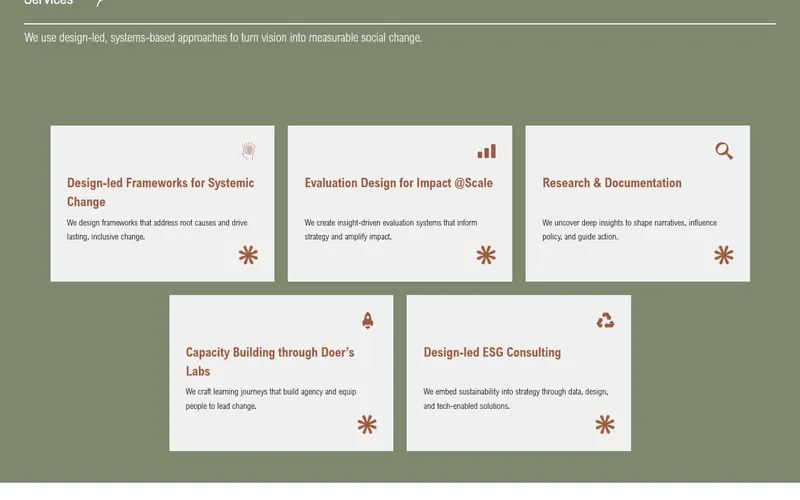
Task: Click the asterisk on Capacity Building card
Action: point(367,424)
